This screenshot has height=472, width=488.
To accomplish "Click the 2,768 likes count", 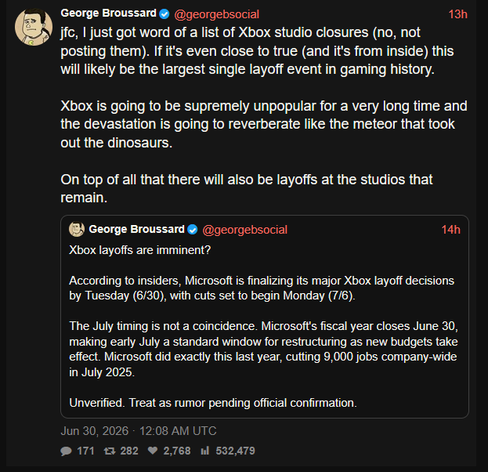I will [x=177, y=451].
